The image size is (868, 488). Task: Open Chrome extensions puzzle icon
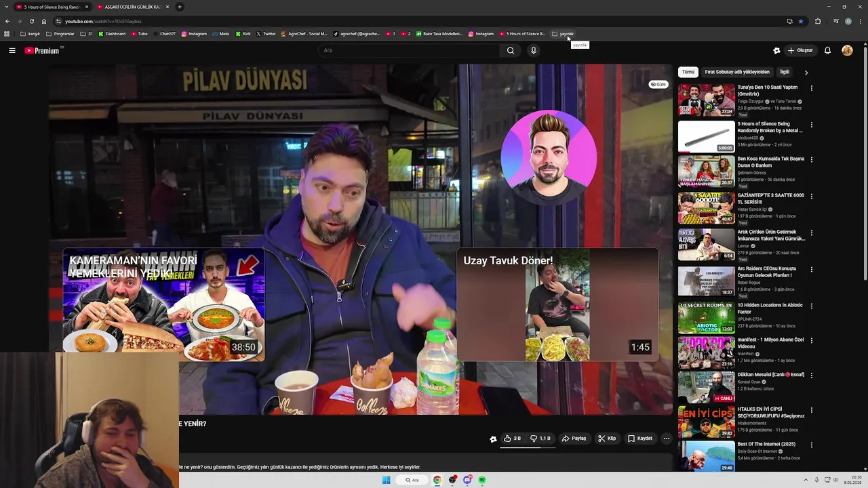point(818,21)
